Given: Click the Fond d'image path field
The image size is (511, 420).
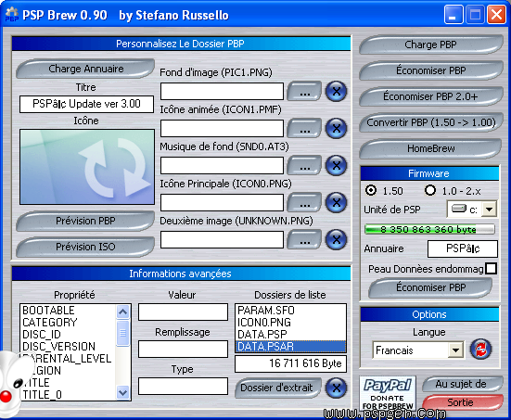Looking at the screenshot, I should click(x=222, y=91).
